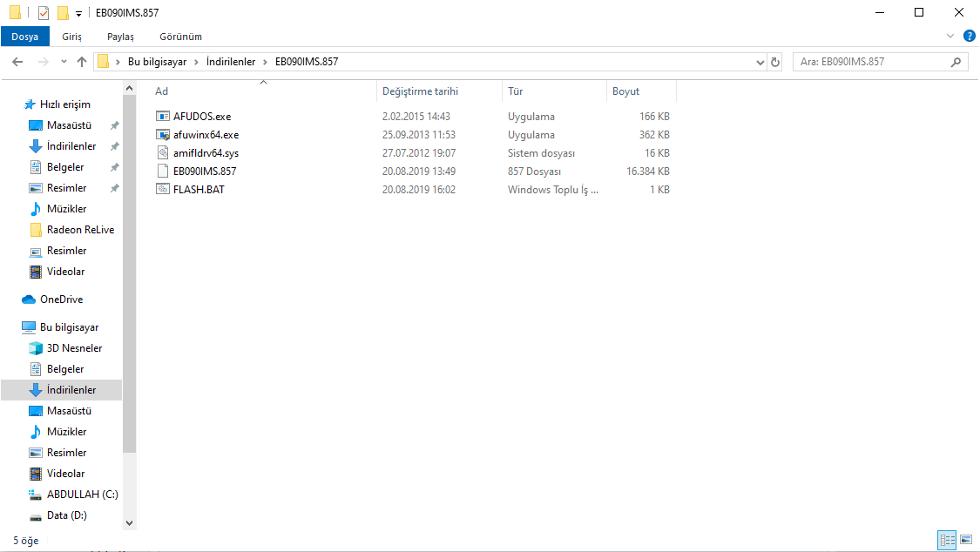Select the FLASH.BAT file icon
Viewport: 980px width, 552px height.
click(x=163, y=189)
